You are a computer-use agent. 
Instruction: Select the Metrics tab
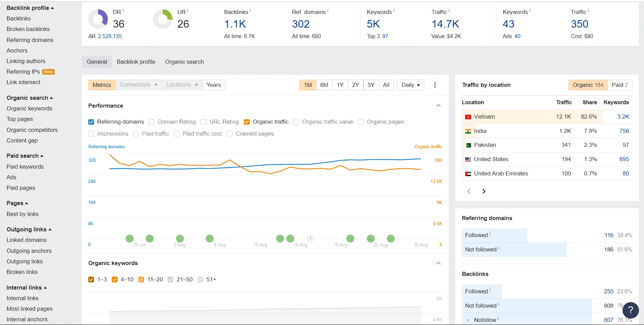click(x=102, y=85)
